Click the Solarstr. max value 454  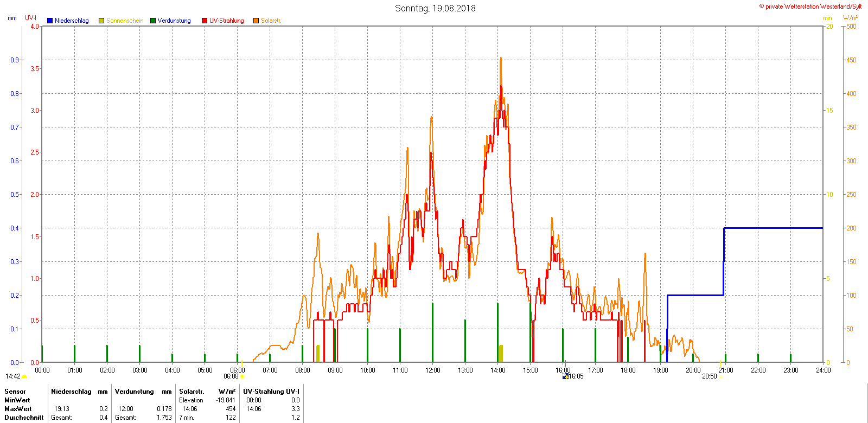pos(231,409)
